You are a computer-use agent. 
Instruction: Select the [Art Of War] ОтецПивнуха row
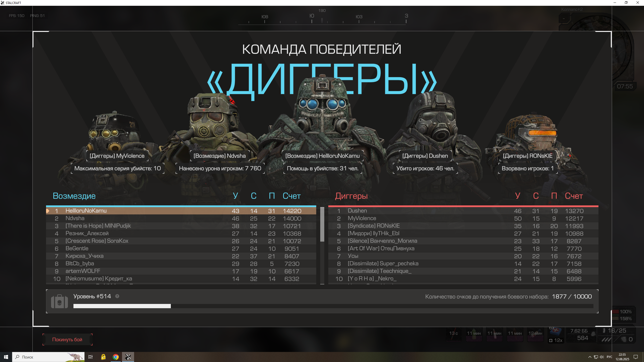[463, 248]
